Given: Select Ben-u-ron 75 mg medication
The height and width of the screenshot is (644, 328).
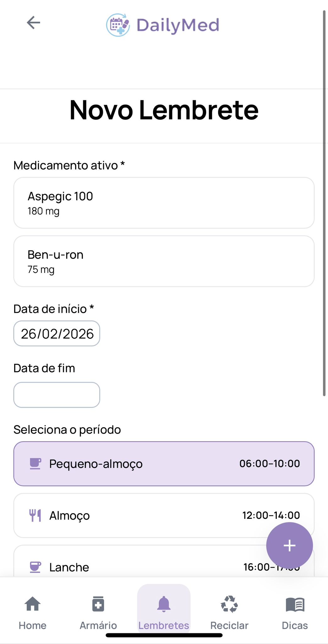Looking at the screenshot, I should pyautogui.click(x=164, y=261).
